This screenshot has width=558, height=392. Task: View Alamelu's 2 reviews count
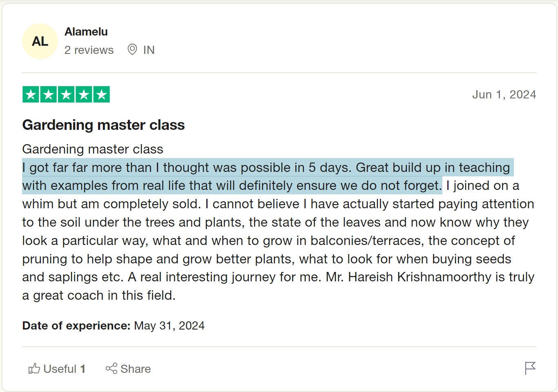tap(89, 50)
